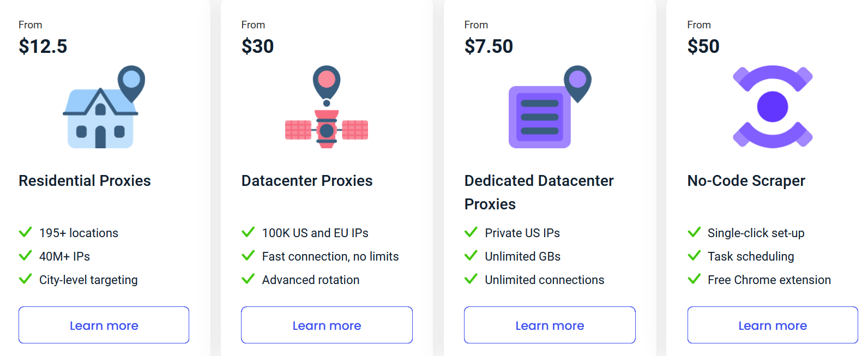The image size is (868, 356).
Task: Click checkmark beside Advanced rotation
Action: coord(248,280)
